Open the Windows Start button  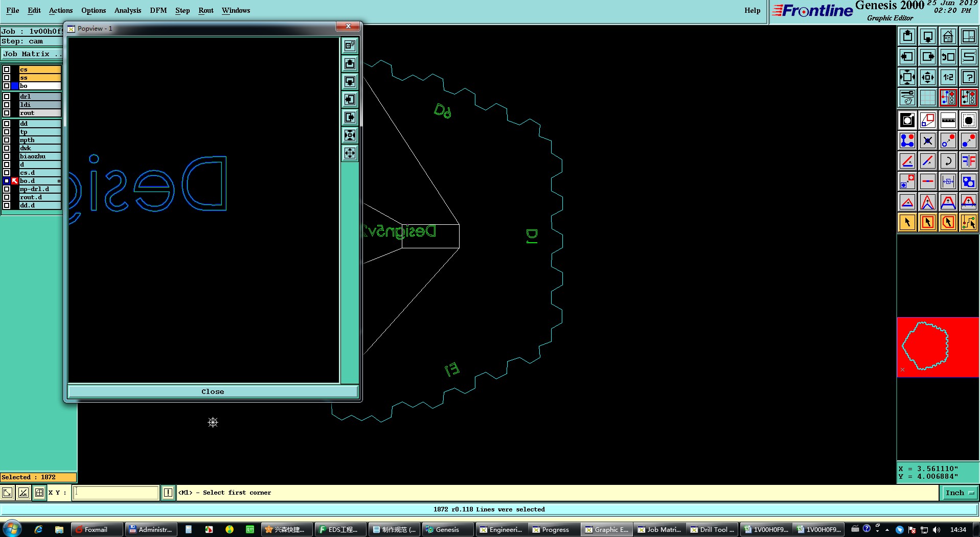click(x=12, y=529)
